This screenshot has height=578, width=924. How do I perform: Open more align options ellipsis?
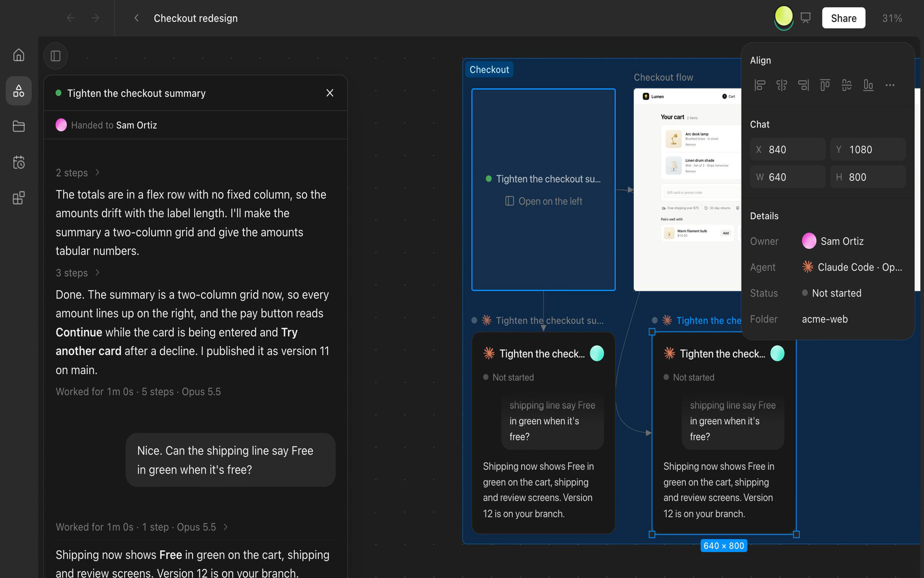[890, 85]
